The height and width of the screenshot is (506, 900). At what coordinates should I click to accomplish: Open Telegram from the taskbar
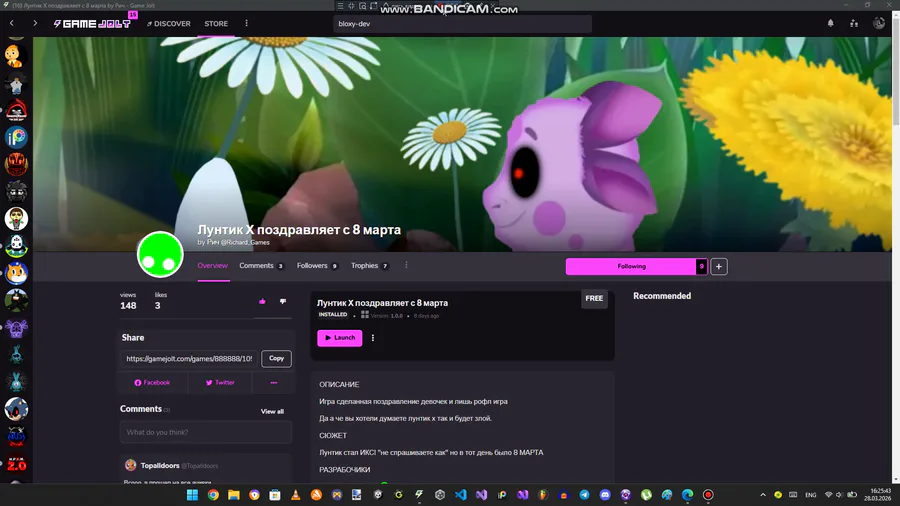click(584, 495)
